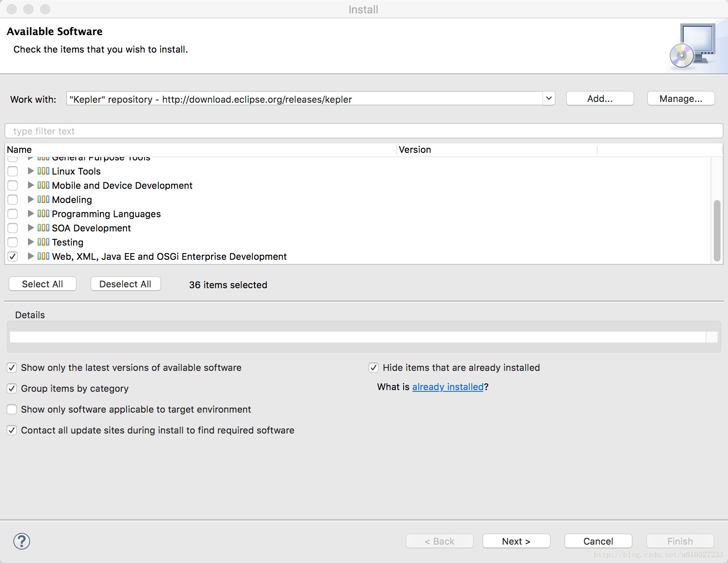This screenshot has height=563, width=728.
Task: Expand the Mobile and Device Development node
Action: coord(31,185)
